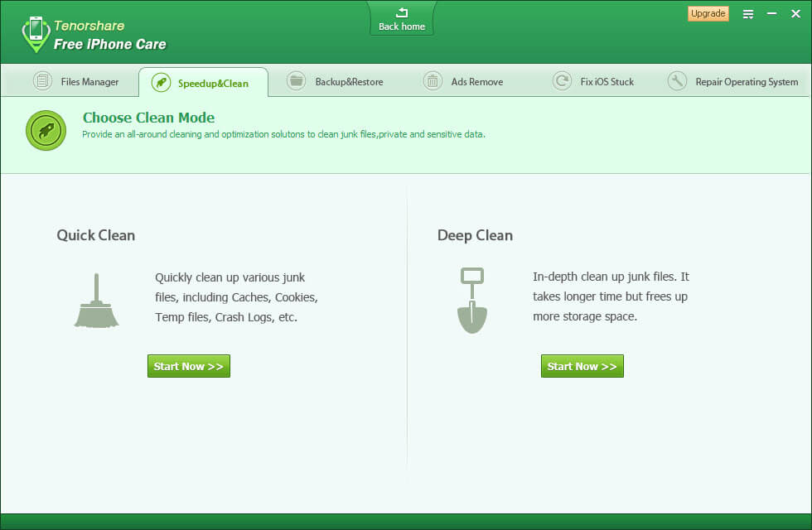Click the Deep Clean heading
The image size is (812, 530).
475,235
